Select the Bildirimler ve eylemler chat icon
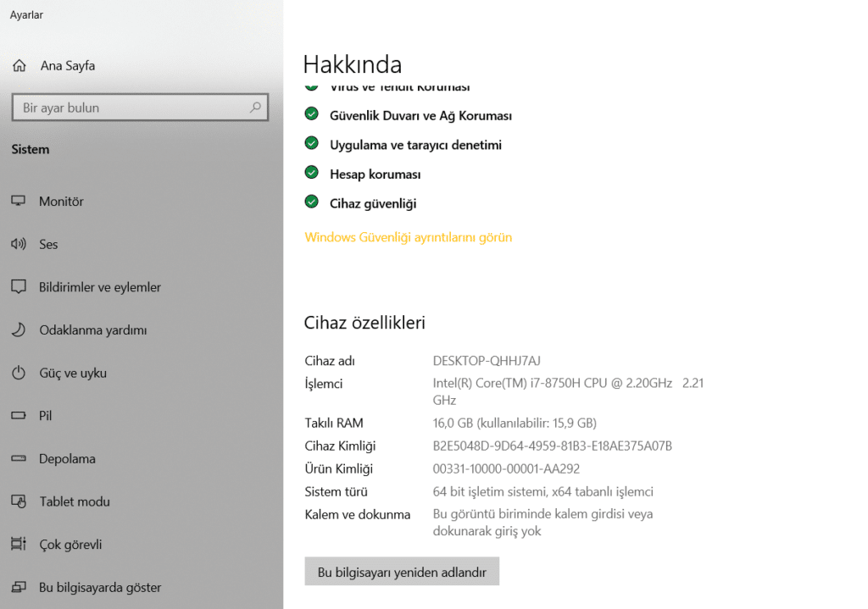Screen dimensions: 868x609 (x=19, y=287)
